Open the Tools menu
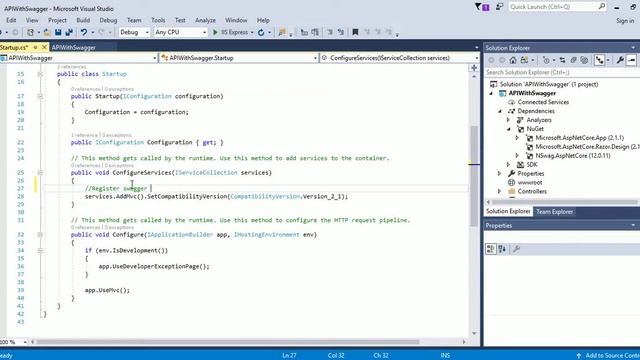The height and width of the screenshot is (360, 640). [158, 20]
